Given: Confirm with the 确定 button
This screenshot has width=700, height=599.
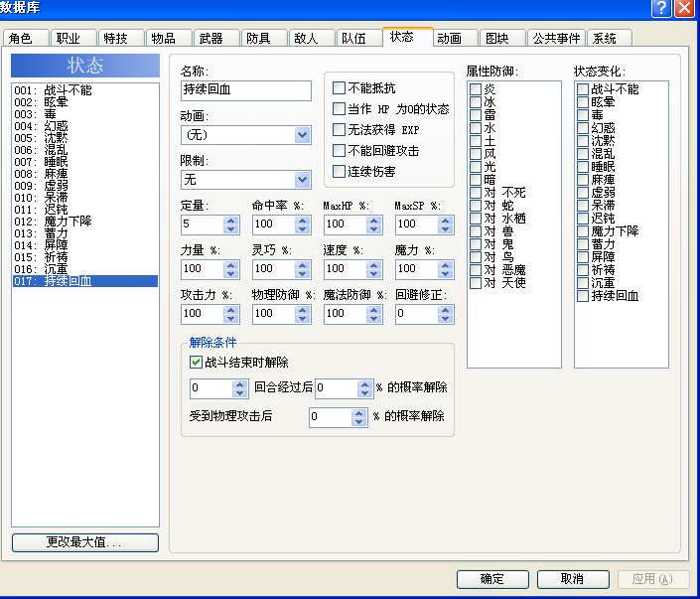Looking at the screenshot, I should click(492, 579).
